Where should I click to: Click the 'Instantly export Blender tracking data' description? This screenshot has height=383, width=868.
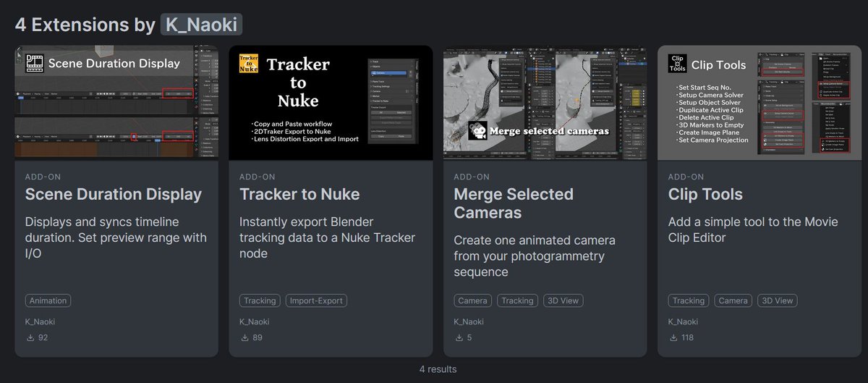pos(327,237)
